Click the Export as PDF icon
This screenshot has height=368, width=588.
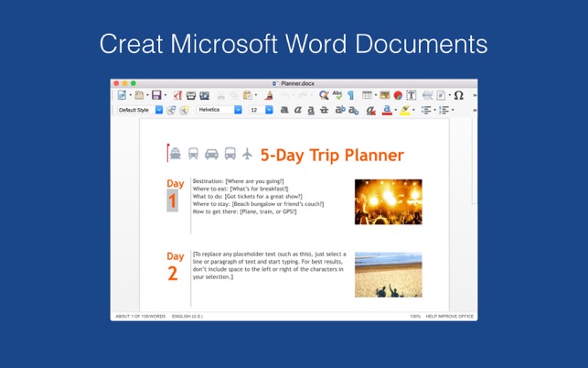(x=177, y=95)
